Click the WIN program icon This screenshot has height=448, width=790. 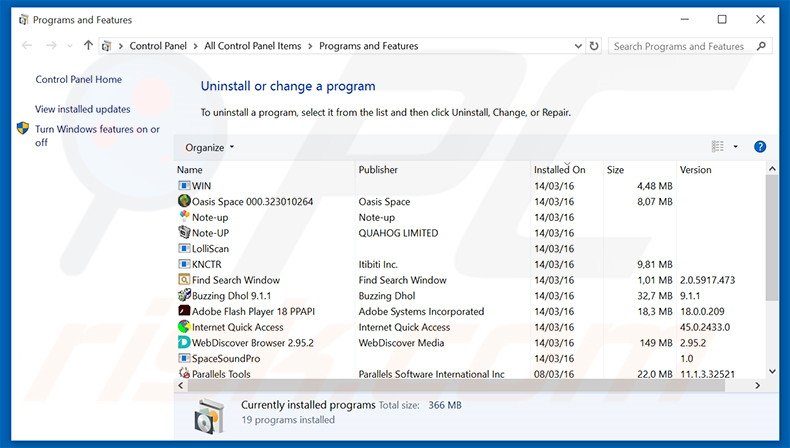point(184,185)
